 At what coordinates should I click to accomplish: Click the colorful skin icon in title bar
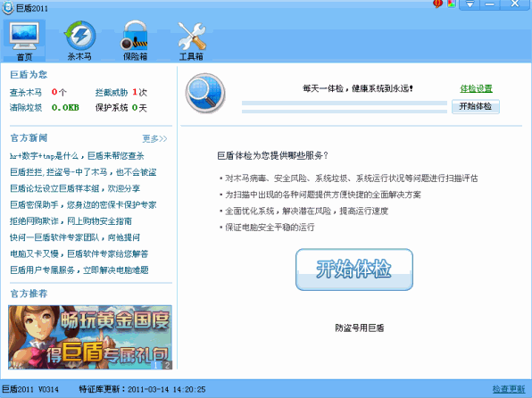click(452, 4)
